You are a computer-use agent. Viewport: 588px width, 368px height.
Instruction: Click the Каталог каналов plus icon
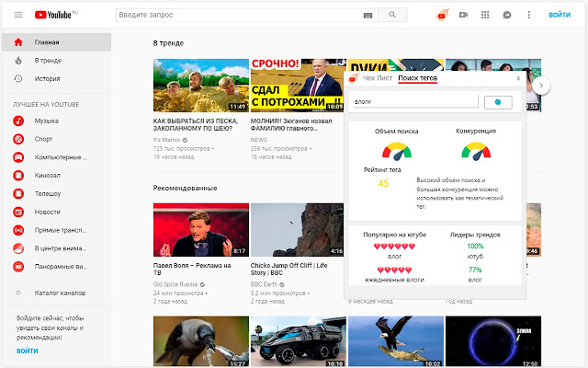pyautogui.click(x=18, y=293)
